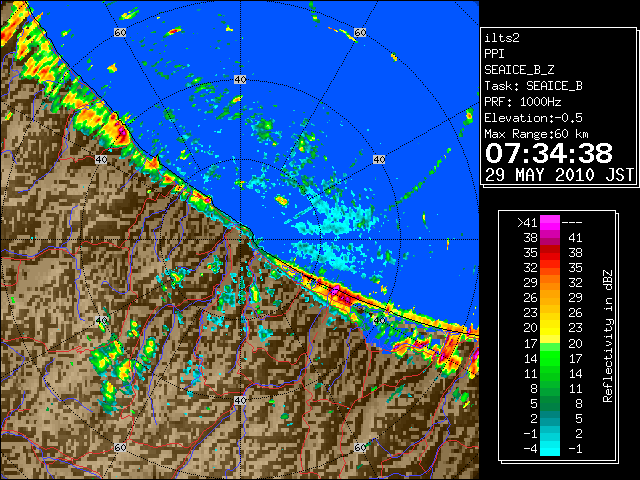Click the 'Max Range:60 km' line

pyautogui.click(x=536, y=134)
